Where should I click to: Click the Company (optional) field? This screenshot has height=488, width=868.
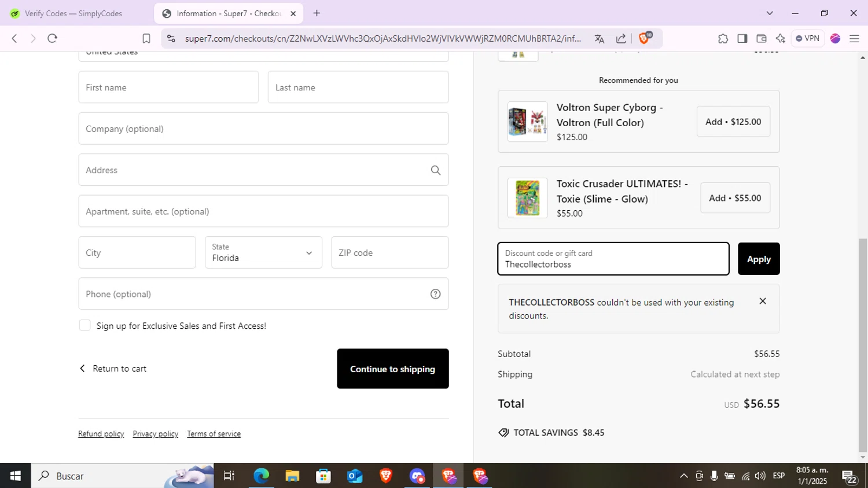coord(263,129)
